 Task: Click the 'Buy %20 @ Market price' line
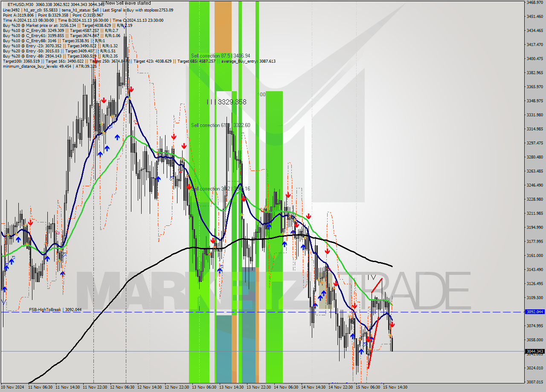click(67, 25)
